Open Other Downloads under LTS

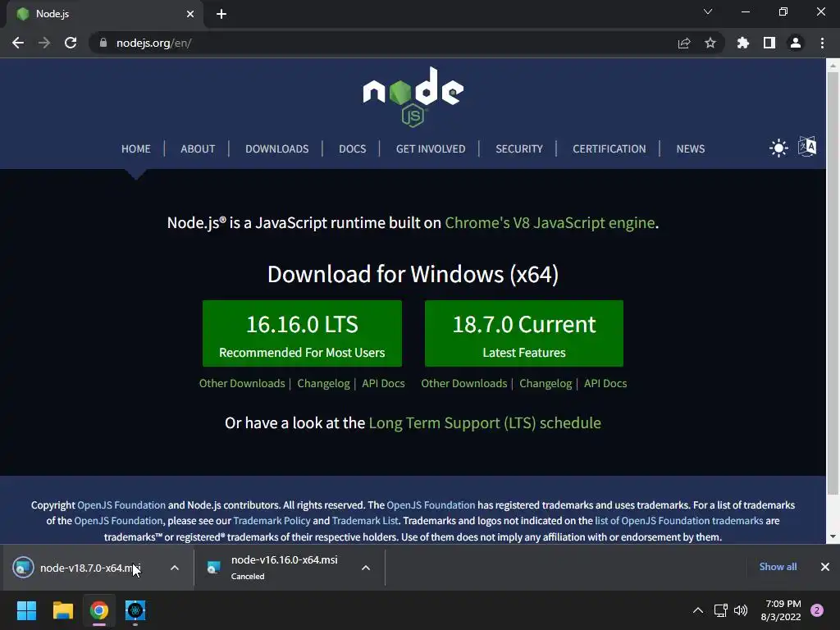click(242, 384)
